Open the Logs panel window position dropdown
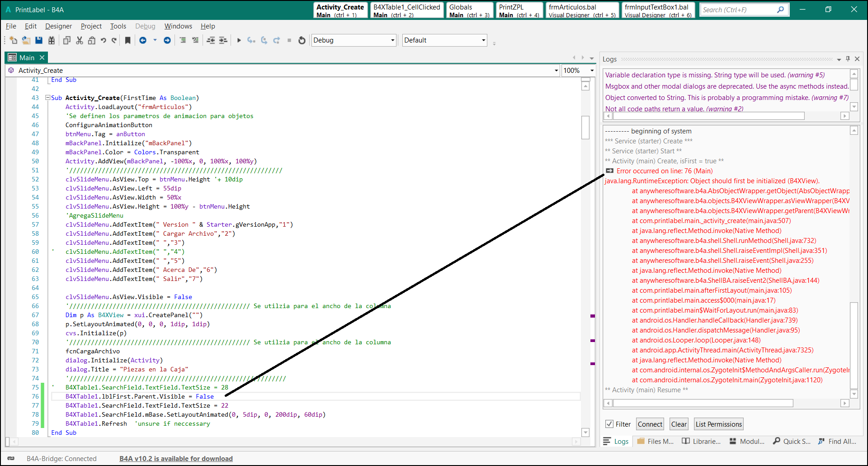Image resolution: width=868 pixels, height=466 pixels. 839,59
